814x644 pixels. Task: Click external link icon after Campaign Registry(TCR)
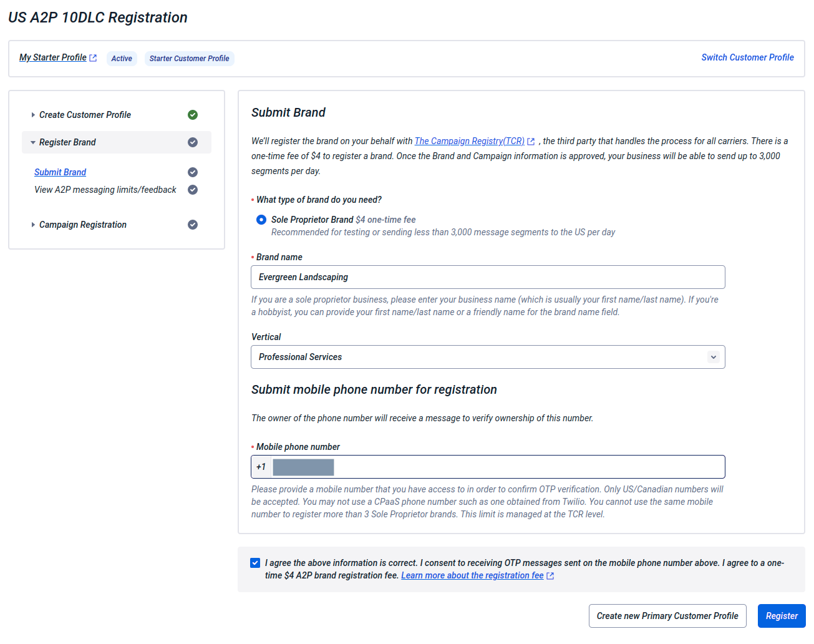pos(531,142)
